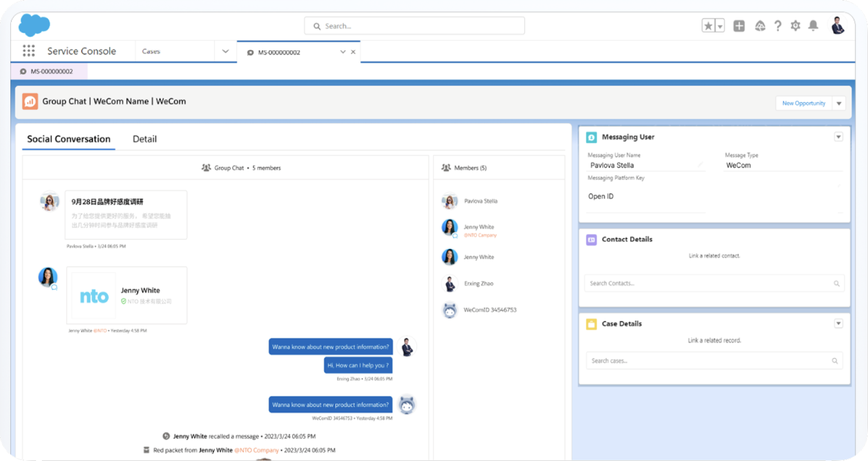Open the App Launcher grid icon
The image size is (868, 461).
[x=29, y=51]
